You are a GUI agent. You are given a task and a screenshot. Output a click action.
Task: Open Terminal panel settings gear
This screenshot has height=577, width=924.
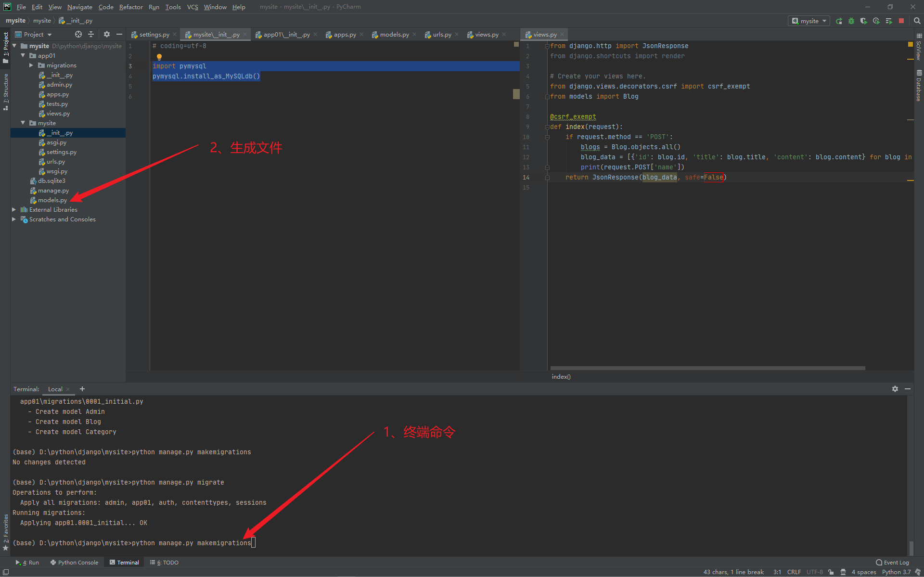coord(895,389)
